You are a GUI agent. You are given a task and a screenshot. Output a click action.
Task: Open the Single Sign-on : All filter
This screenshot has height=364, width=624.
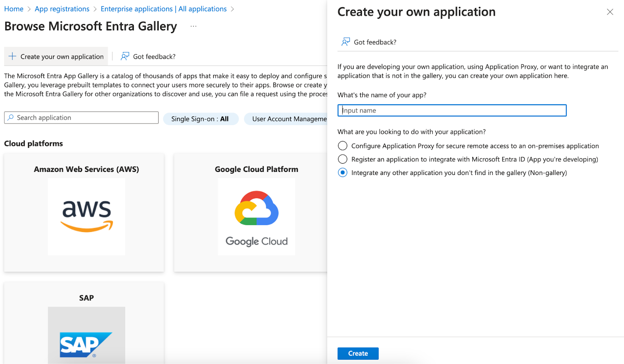click(200, 119)
